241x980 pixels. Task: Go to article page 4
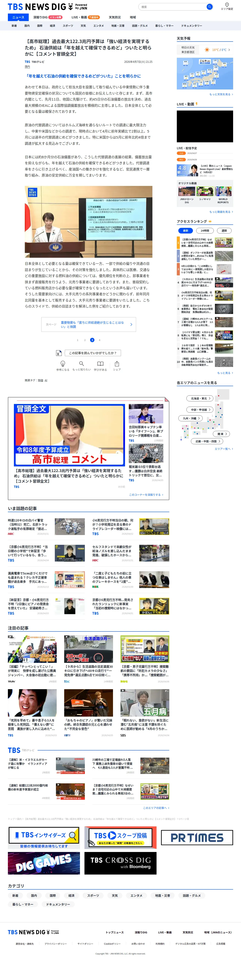point(100,340)
